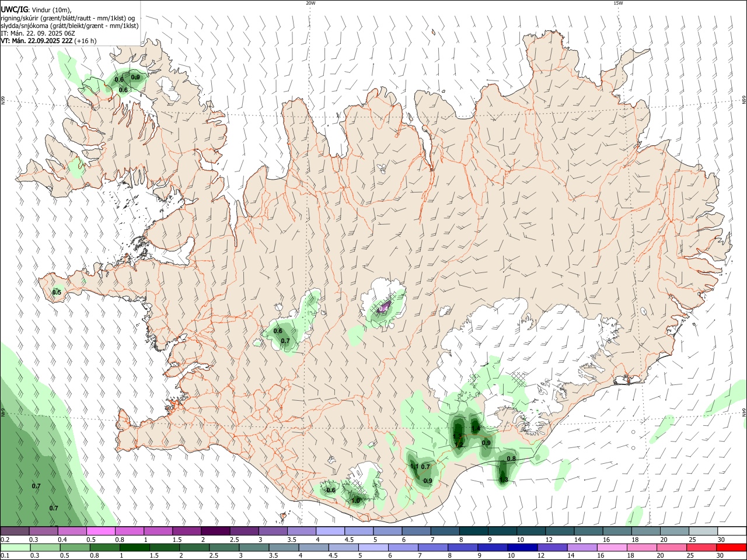Click the lavender 4–4.5 snow legend swatch
The image size is (747, 560).
point(330,531)
